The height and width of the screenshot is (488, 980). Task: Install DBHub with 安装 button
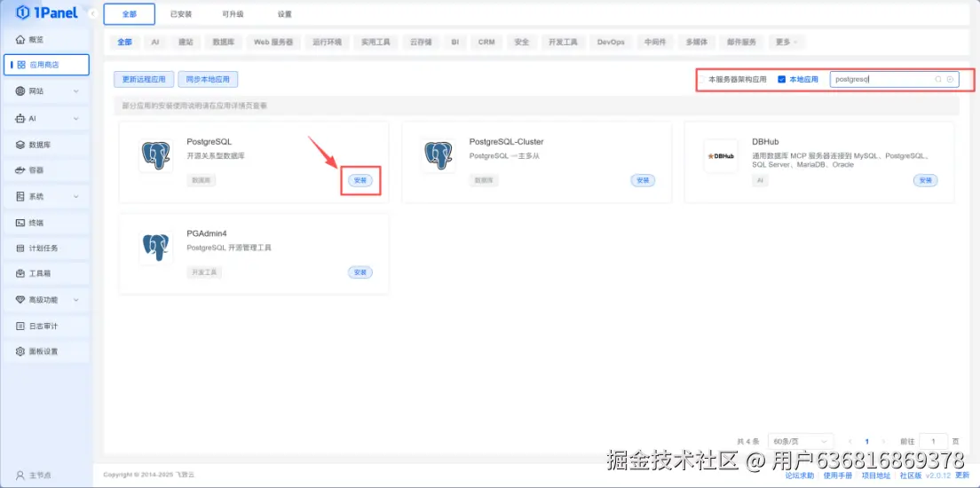point(925,180)
